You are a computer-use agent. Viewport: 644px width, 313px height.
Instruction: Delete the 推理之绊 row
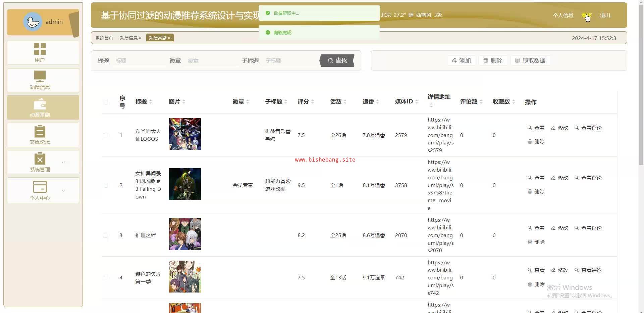536,242
